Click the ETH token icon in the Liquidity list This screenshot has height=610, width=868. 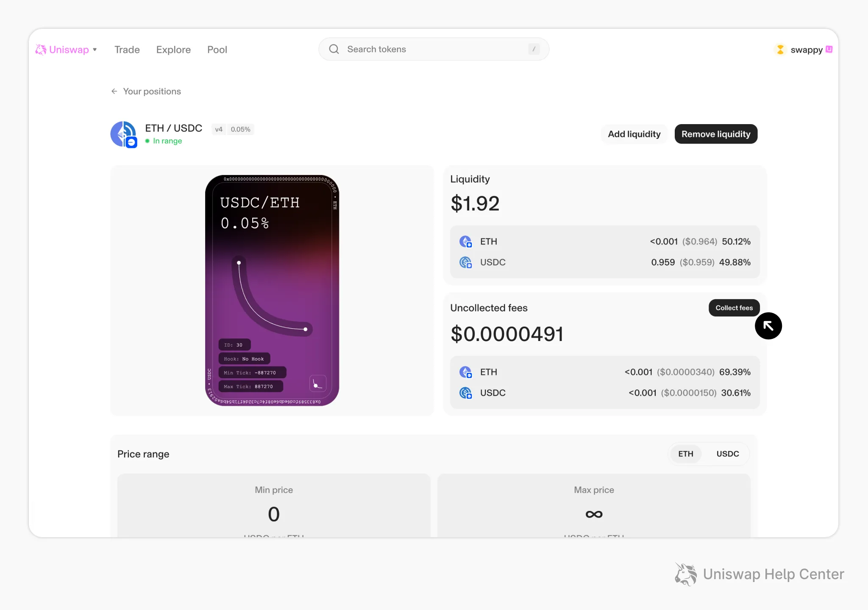(466, 241)
